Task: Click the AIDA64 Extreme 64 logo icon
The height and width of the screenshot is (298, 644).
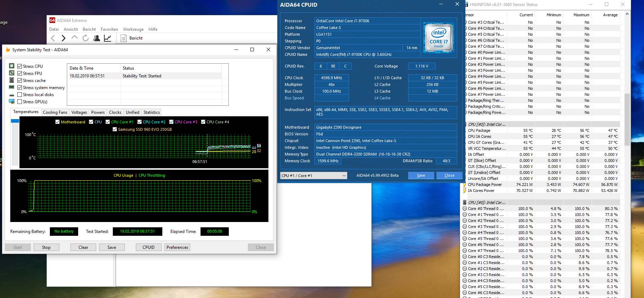Action: pos(52,20)
